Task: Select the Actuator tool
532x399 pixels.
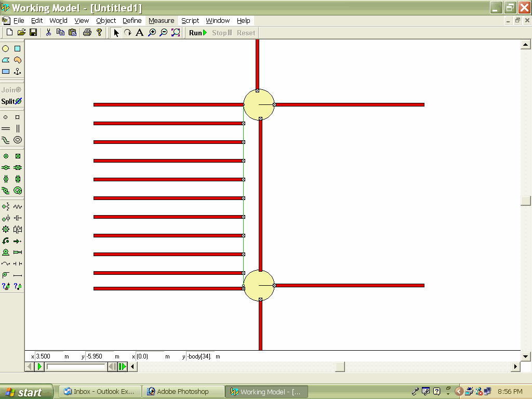Action: pyautogui.click(x=17, y=252)
